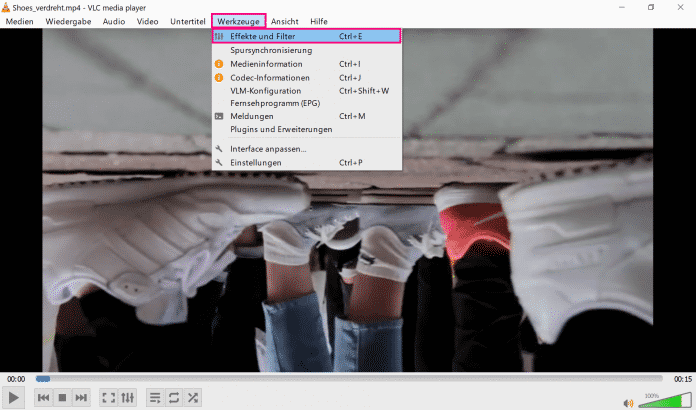696x410 pixels.
Task: Toggle loop repeat mode
Action: tap(174, 398)
